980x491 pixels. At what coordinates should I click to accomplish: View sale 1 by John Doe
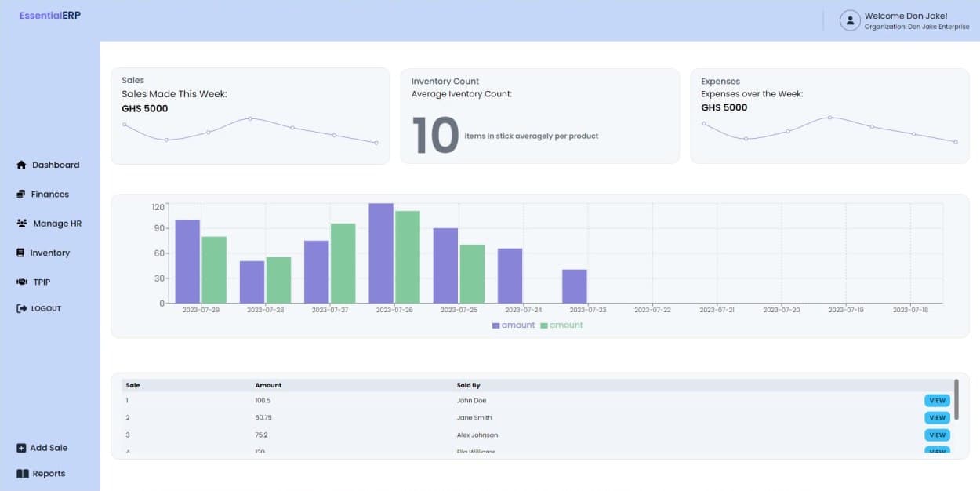pos(937,401)
